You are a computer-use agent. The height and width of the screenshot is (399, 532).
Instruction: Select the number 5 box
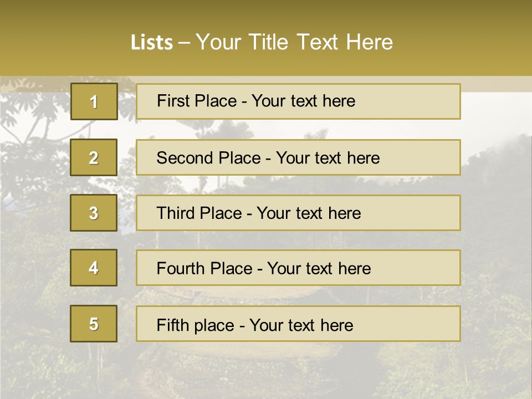94,324
